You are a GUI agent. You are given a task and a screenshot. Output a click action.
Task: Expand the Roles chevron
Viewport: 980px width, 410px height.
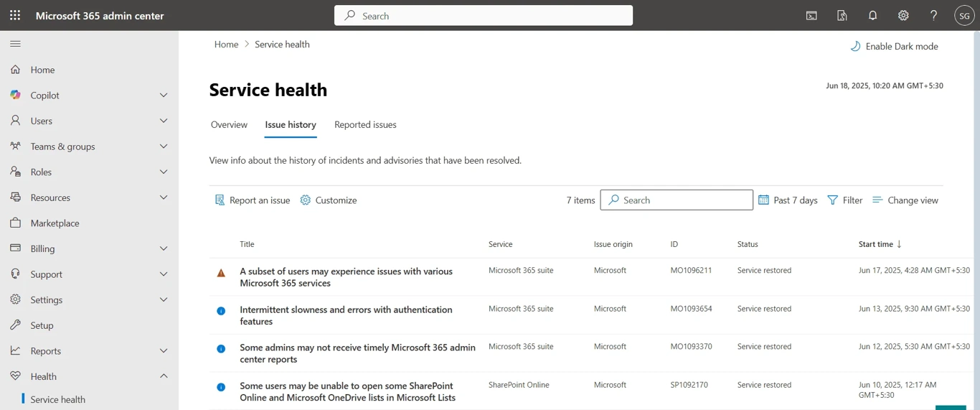click(164, 172)
